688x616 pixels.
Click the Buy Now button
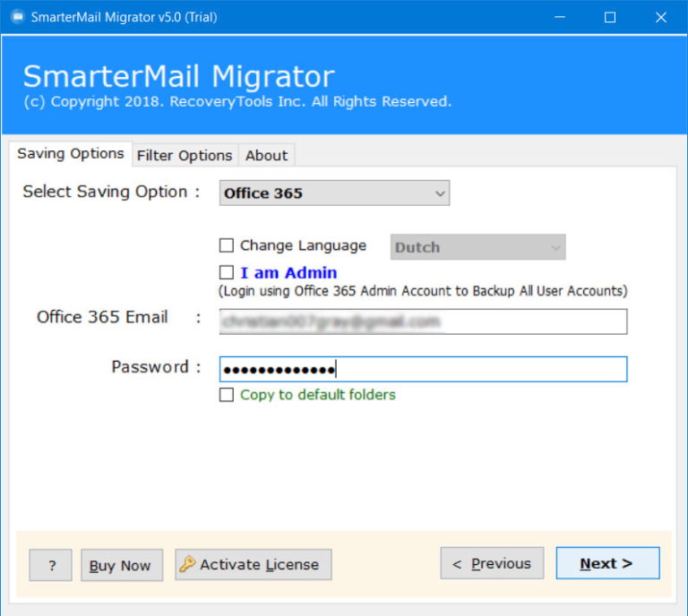pyautogui.click(x=122, y=565)
